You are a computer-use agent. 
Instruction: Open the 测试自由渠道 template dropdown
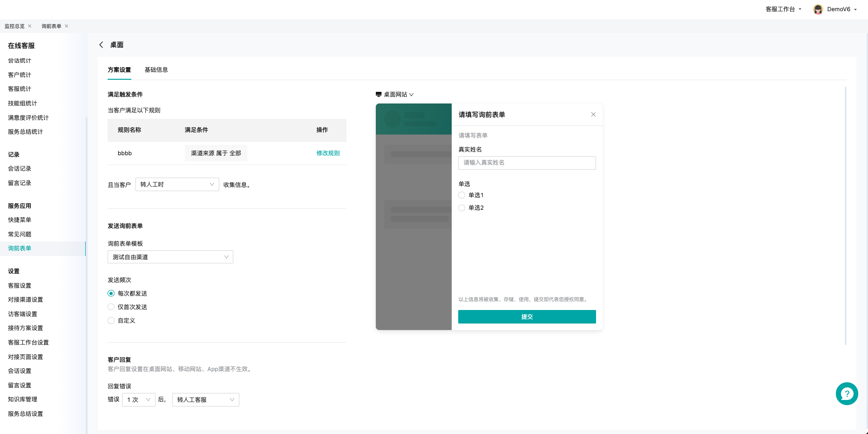click(170, 257)
